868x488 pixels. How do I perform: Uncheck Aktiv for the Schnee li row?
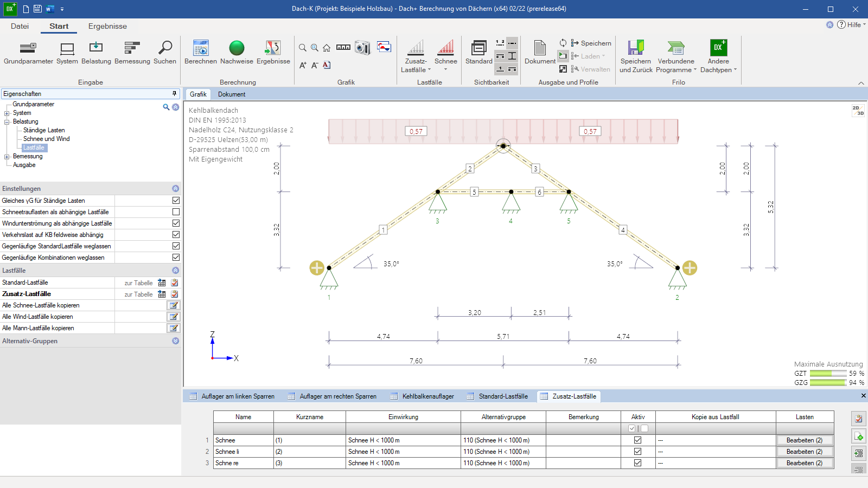[637, 452]
